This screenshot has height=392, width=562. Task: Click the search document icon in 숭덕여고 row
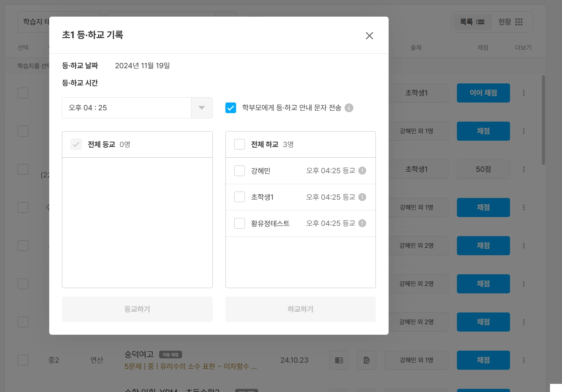pos(367,360)
